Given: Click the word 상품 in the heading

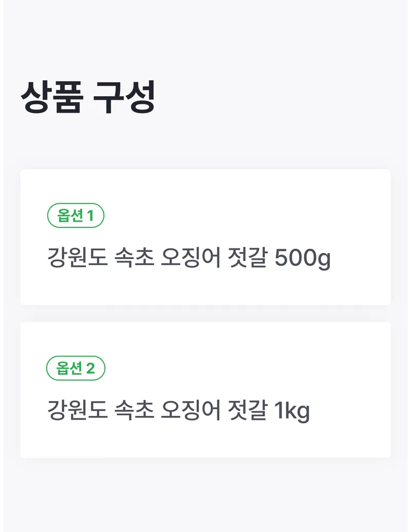Looking at the screenshot, I should pos(51,98).
